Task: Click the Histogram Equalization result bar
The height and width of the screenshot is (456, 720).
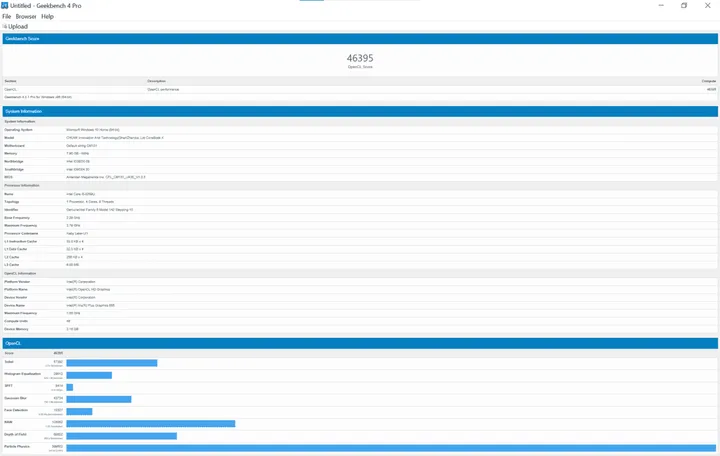Action: click(x=89, y=375)
